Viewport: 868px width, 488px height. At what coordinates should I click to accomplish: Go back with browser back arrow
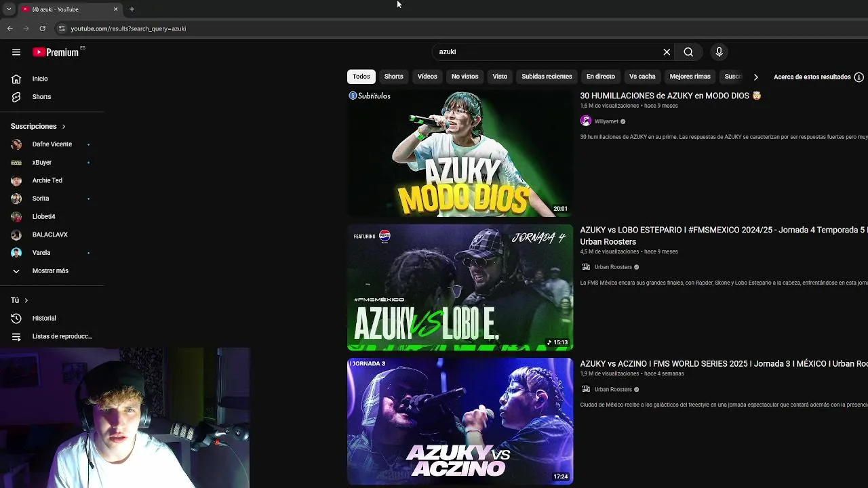coord(10,28)
